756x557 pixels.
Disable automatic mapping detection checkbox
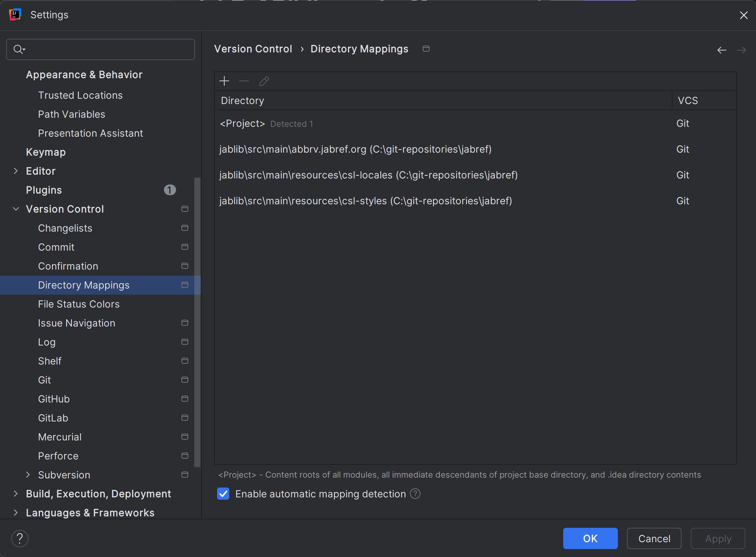[223, 494]
